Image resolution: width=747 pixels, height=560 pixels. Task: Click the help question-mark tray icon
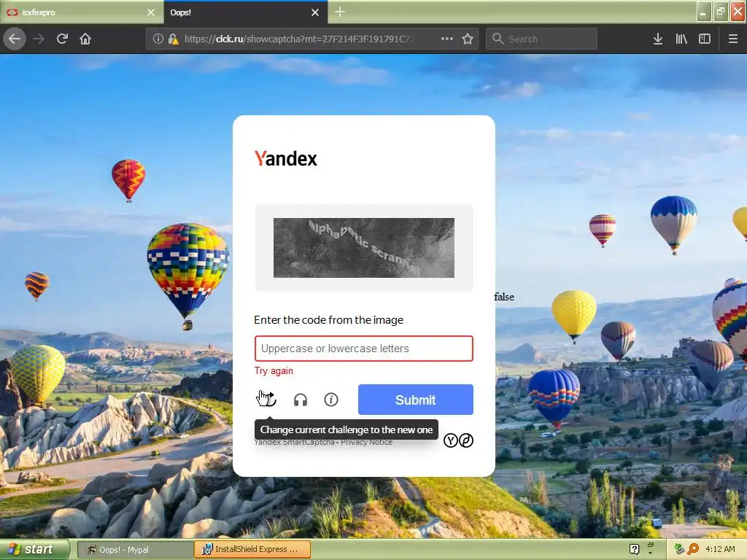(634, 549)
